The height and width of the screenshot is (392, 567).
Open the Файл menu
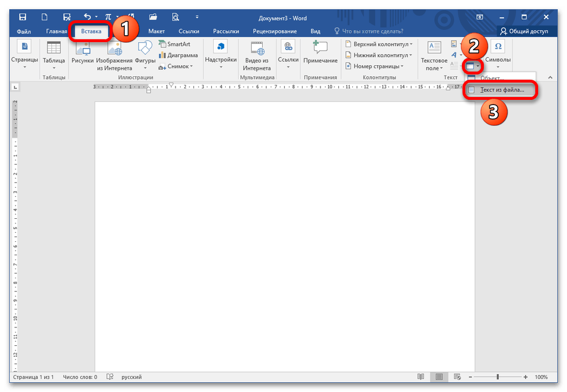coord(24,31)
